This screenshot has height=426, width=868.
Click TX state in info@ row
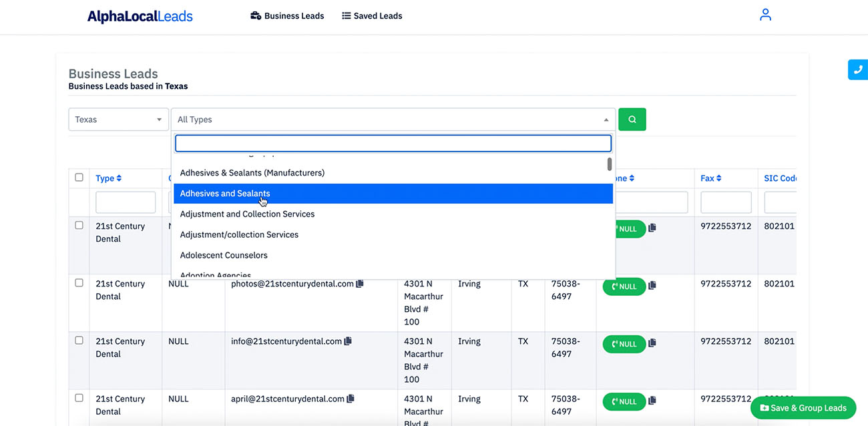(x=523, y=341)
